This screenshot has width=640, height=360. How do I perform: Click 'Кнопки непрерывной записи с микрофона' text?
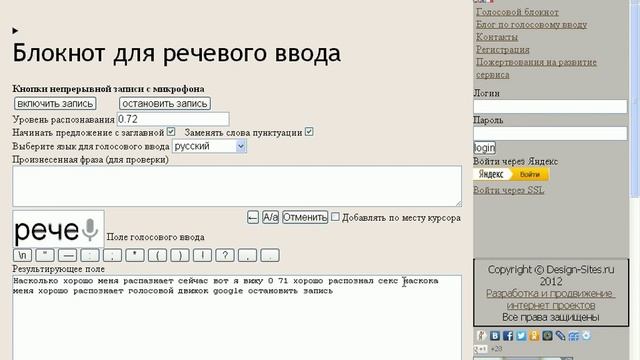[108, 89]
